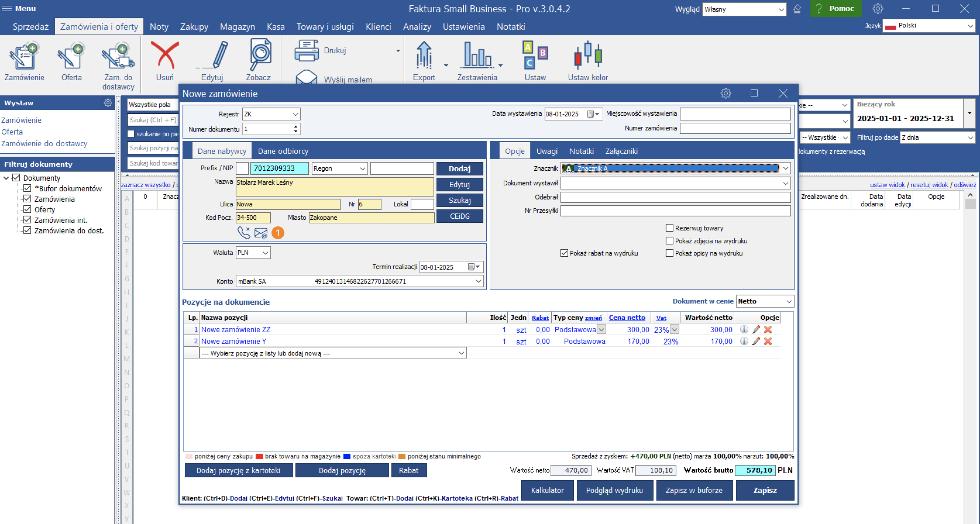
Task: Open the Rejestr ZK dropdown
Action: pyautogui.click(x=295, y=114)
